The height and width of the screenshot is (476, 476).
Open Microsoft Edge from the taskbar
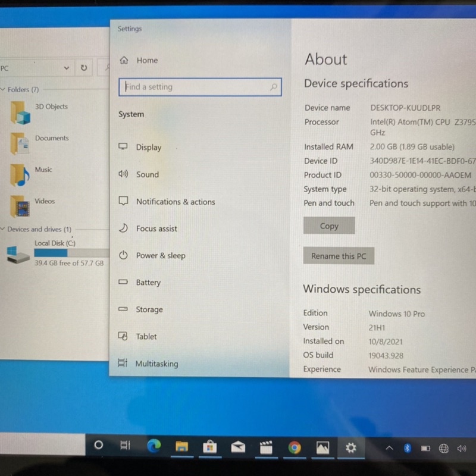[154, 446]
